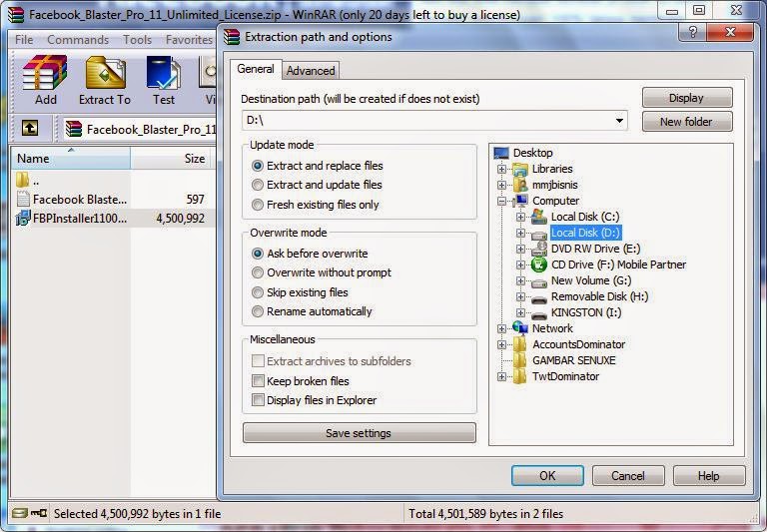
Task: Click the drive icon in the status bar
Action: coord(20,513)
